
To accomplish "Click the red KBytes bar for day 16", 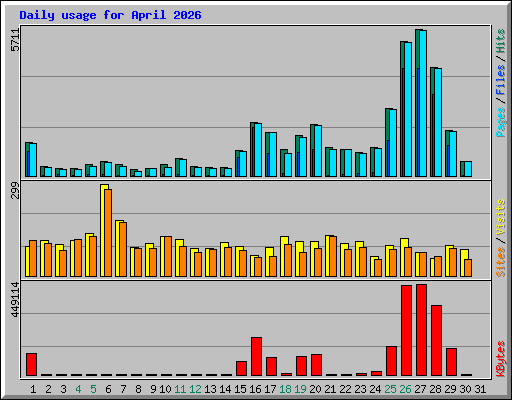I will (256, 357).
